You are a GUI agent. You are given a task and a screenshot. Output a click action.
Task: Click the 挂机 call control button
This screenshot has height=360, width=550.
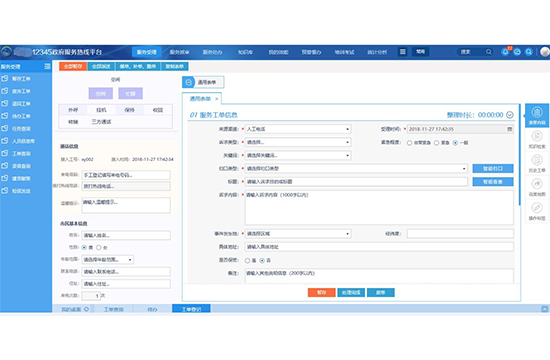coord(101,110)
